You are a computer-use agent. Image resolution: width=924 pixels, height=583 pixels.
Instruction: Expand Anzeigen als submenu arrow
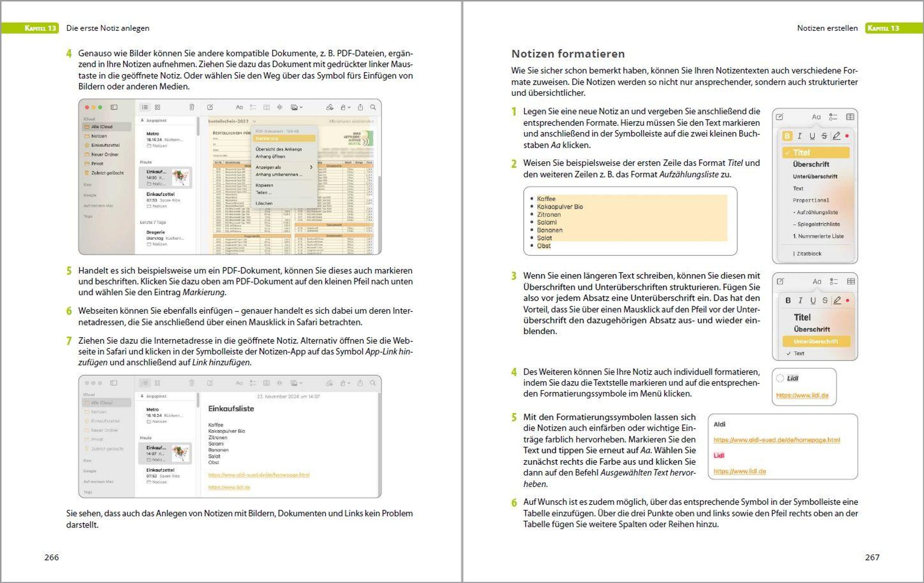pos(311,168)
